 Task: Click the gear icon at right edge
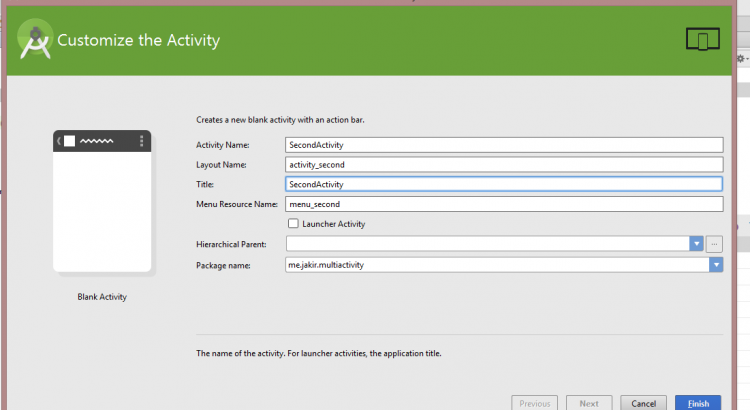[741, 60]
